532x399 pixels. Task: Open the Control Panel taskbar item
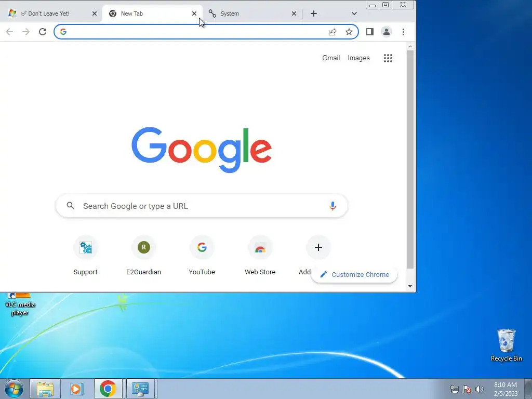[140, 389]
